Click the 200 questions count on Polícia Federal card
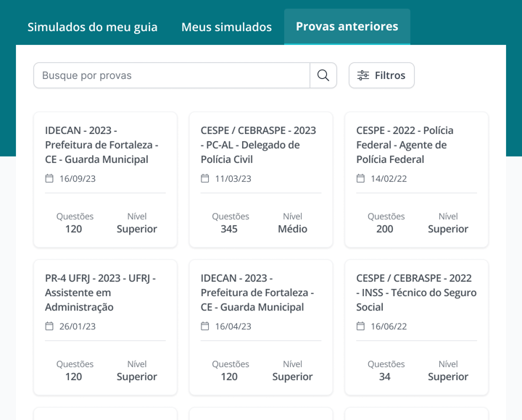 (x=385, y=229)
